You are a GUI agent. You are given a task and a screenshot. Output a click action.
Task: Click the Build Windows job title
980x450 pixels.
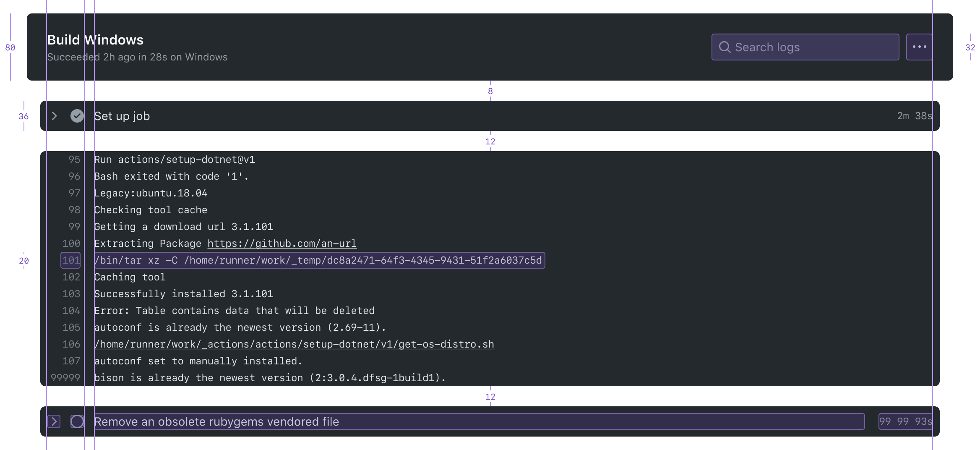(95, 39)
